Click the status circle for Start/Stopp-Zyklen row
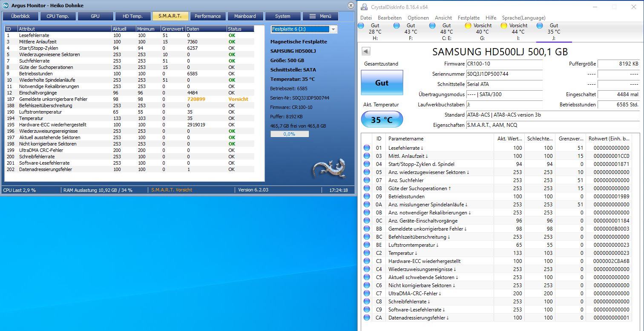The width and height of the screenshot is (644, 331). pyautogui.click(x=366, y=164)
